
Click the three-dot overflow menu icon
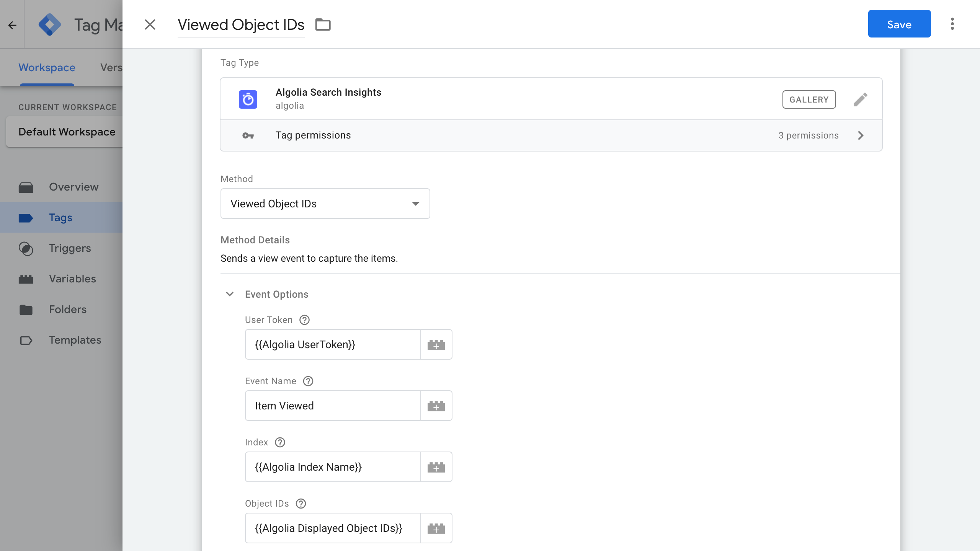[x=952, y=24]
